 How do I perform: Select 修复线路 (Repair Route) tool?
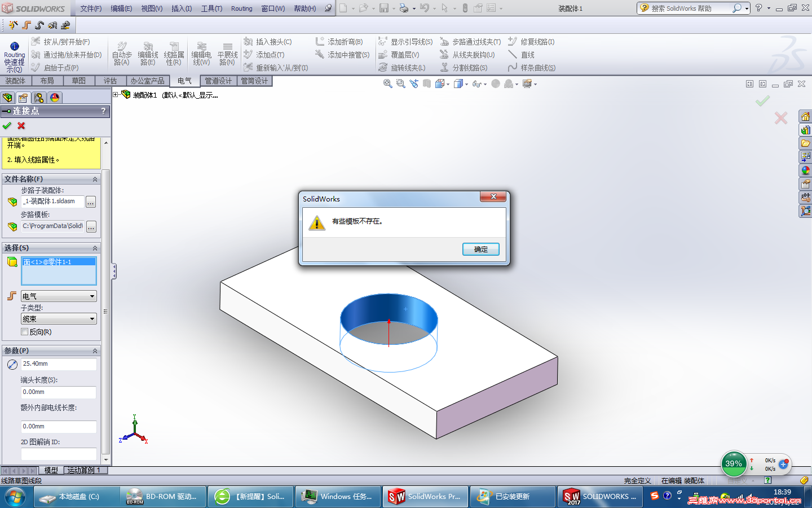[531, 42]
